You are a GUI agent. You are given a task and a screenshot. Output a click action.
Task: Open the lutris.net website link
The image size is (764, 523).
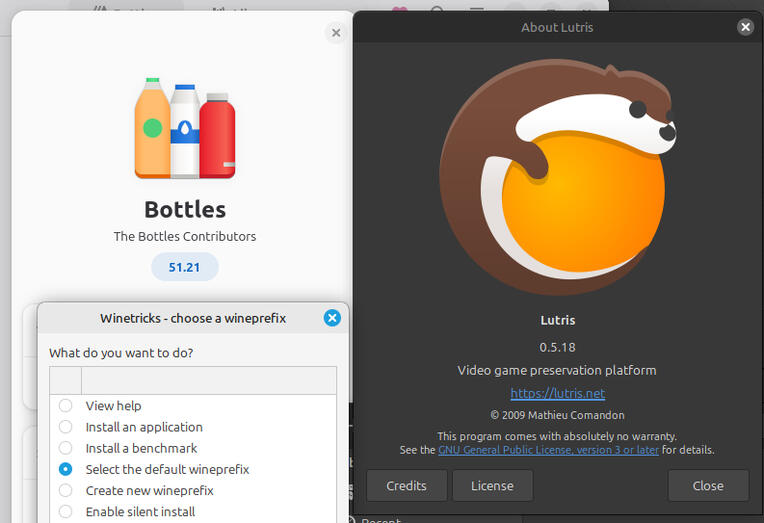tap(557, 394)
